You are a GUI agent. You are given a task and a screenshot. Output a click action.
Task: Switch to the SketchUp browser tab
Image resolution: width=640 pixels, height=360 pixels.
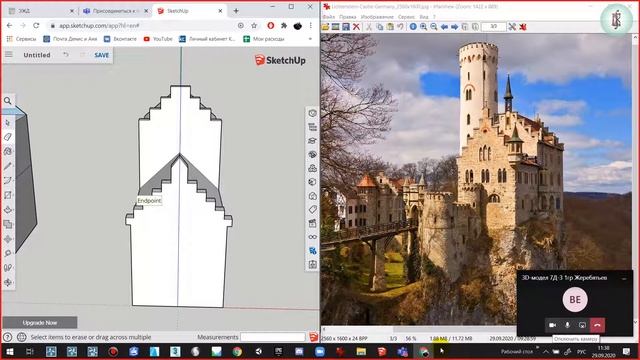pyautogui.click(x=190, y=11)
